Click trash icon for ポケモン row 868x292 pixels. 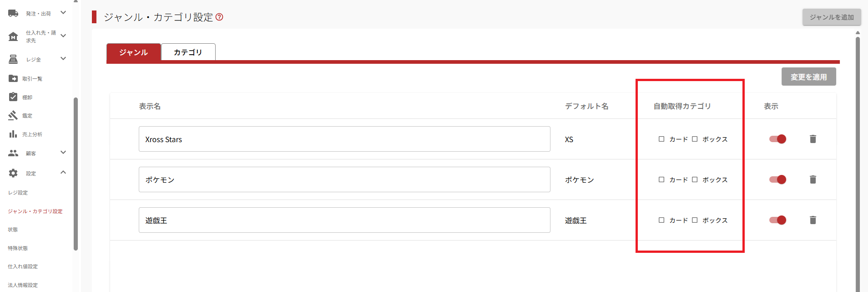[813, 179]
